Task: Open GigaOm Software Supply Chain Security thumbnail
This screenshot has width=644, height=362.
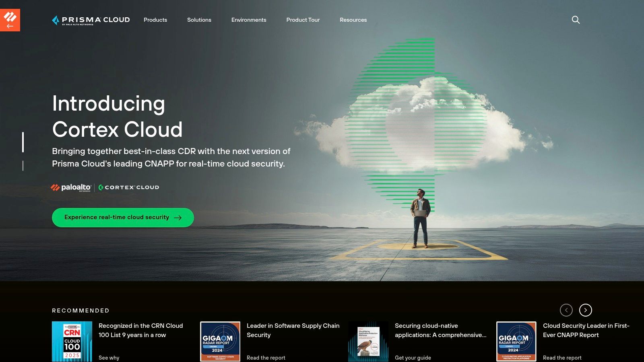Action: [x=220, y=341]
